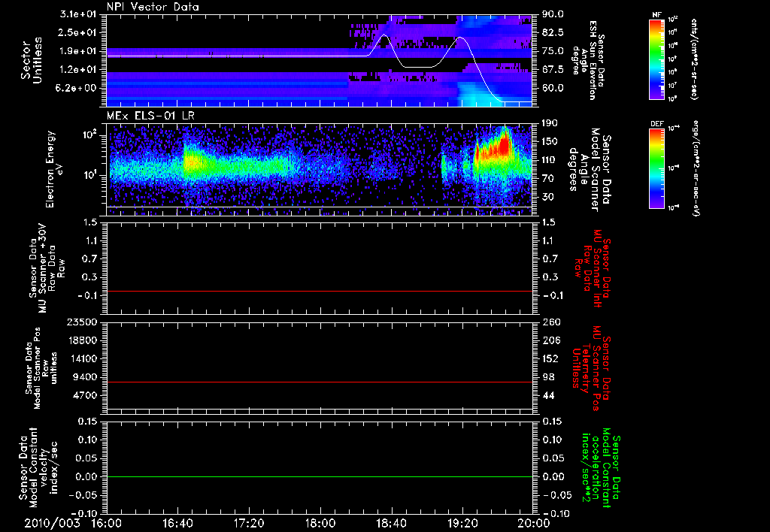
Task: Click the '2010/003' date label
Action: pos(52,523)
